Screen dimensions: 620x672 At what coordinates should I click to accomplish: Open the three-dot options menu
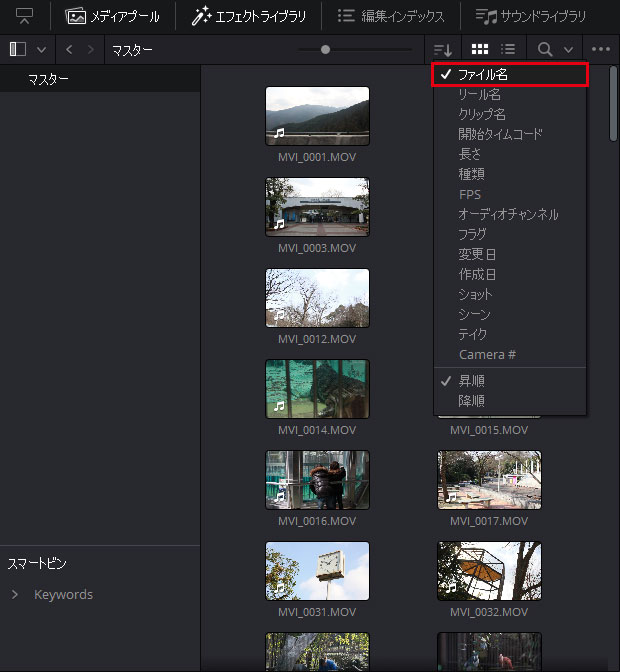tap(600, 49)
